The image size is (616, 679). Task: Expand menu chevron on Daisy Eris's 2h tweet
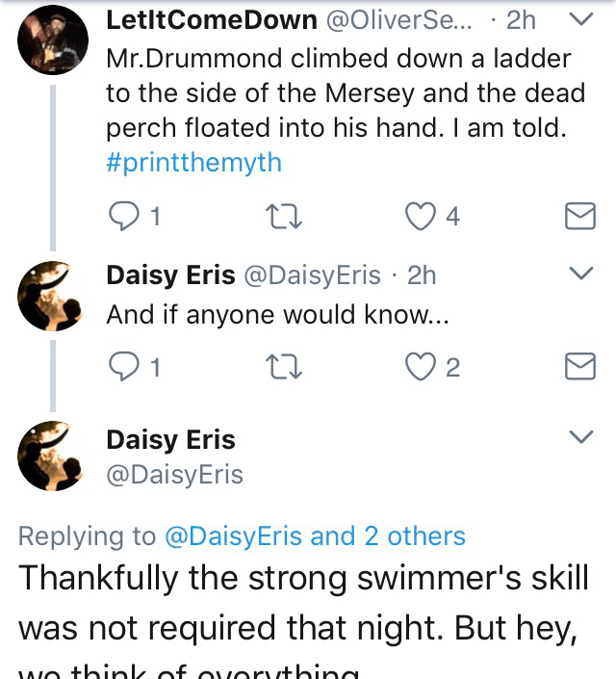click(581, 274)
